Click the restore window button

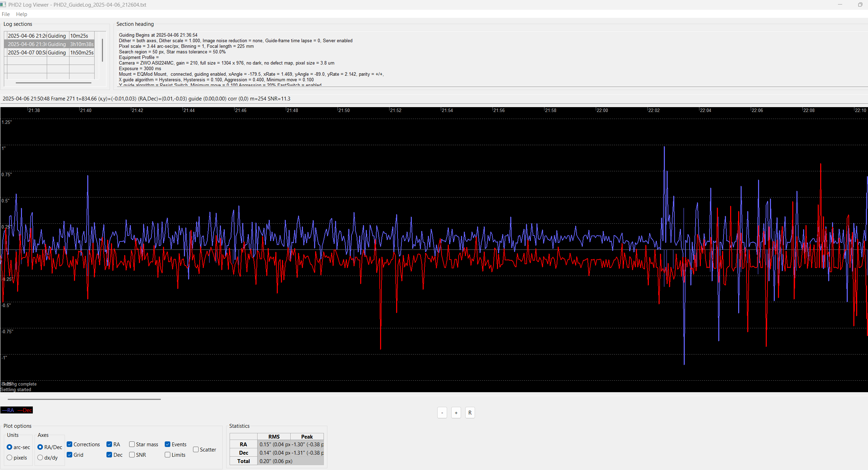coord(860,5)
